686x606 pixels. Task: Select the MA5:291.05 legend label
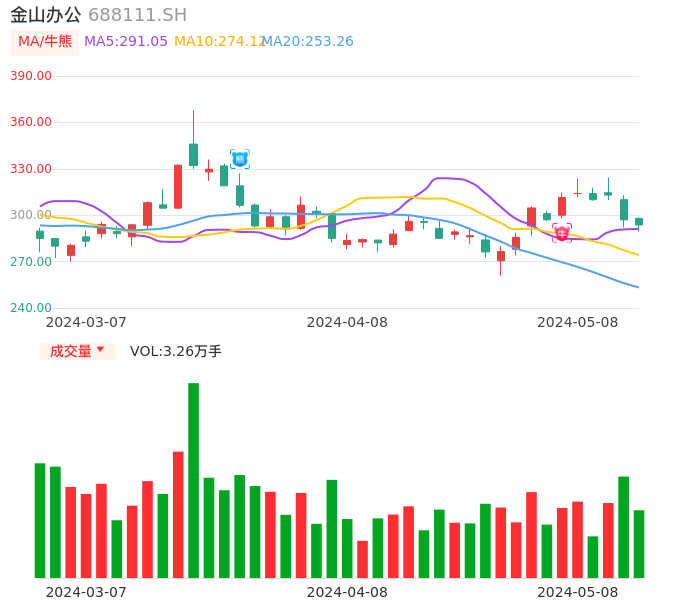click(126, 42)
